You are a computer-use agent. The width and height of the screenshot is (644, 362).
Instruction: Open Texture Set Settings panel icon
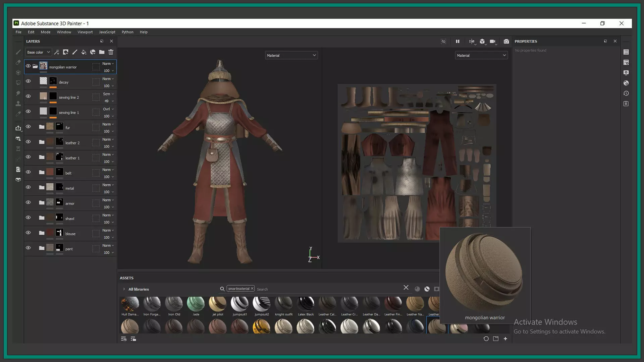(x=626, y=62)
